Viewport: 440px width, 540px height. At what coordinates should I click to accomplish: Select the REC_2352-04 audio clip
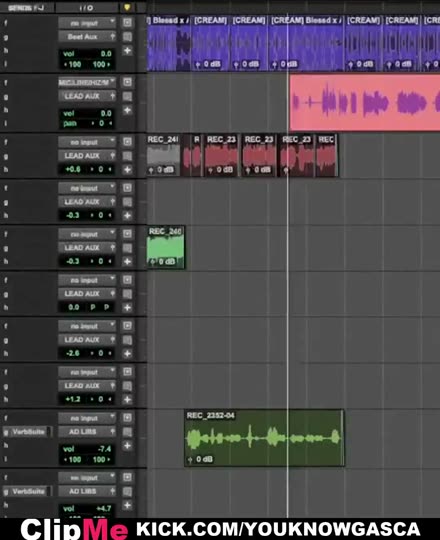pyautogui.click(x=264, y=438)
